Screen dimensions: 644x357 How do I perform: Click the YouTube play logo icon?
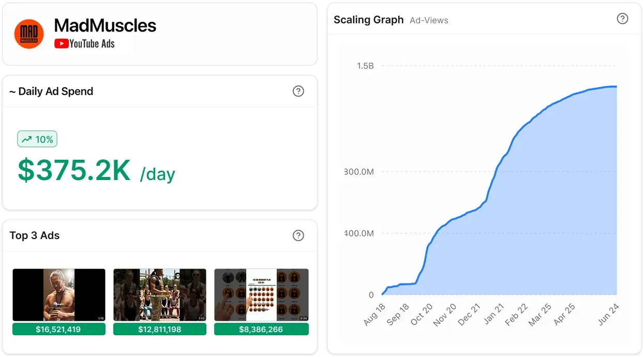click(x=62, y=44)
